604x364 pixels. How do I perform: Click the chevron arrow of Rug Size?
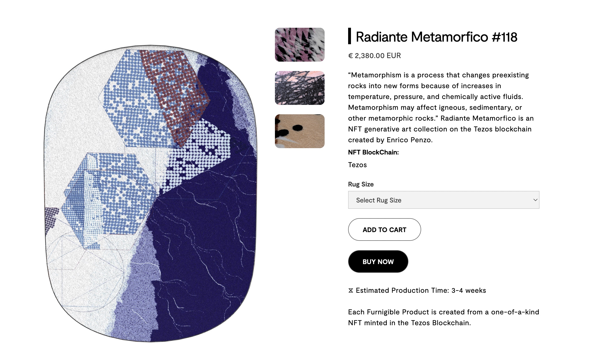point(535,200)
